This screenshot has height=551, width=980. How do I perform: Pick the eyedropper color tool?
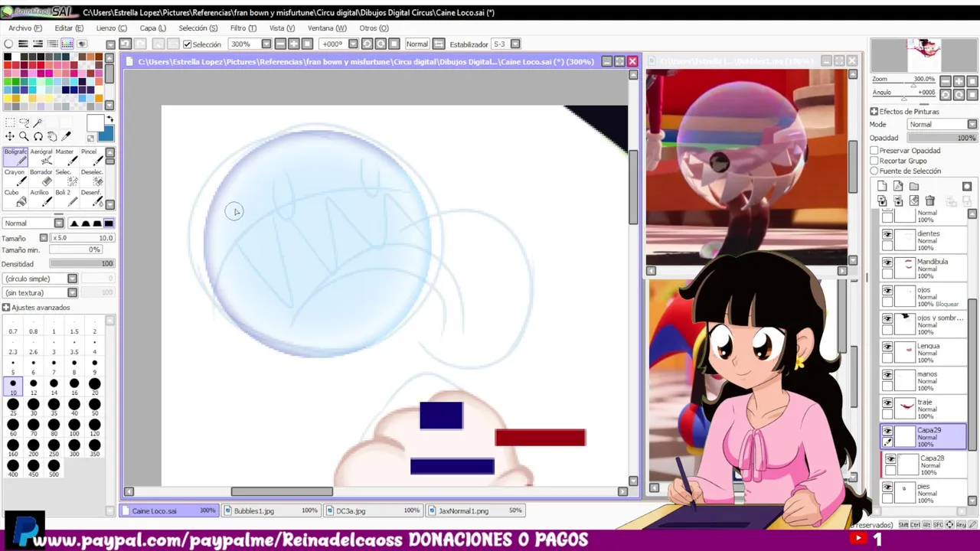[67, 136]
